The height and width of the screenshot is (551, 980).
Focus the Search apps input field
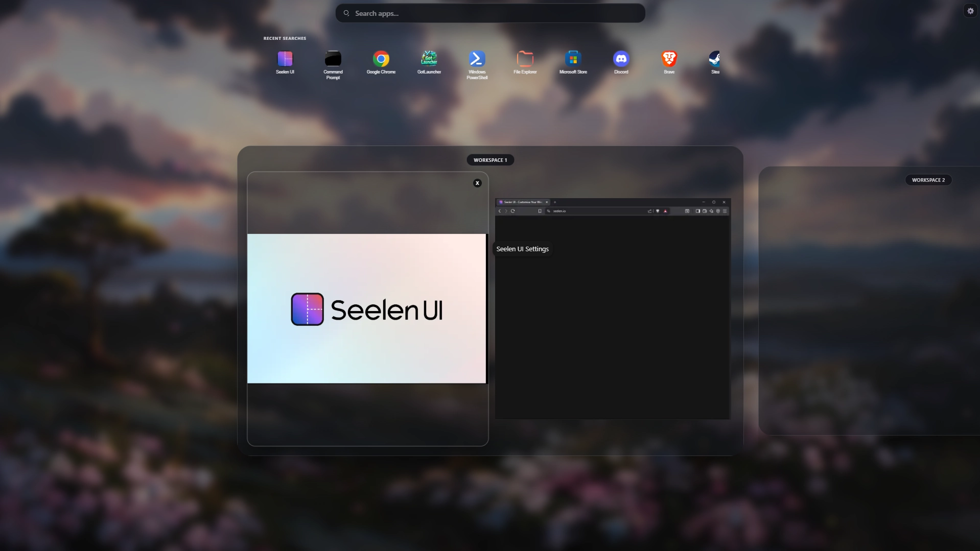click(490, 13)
